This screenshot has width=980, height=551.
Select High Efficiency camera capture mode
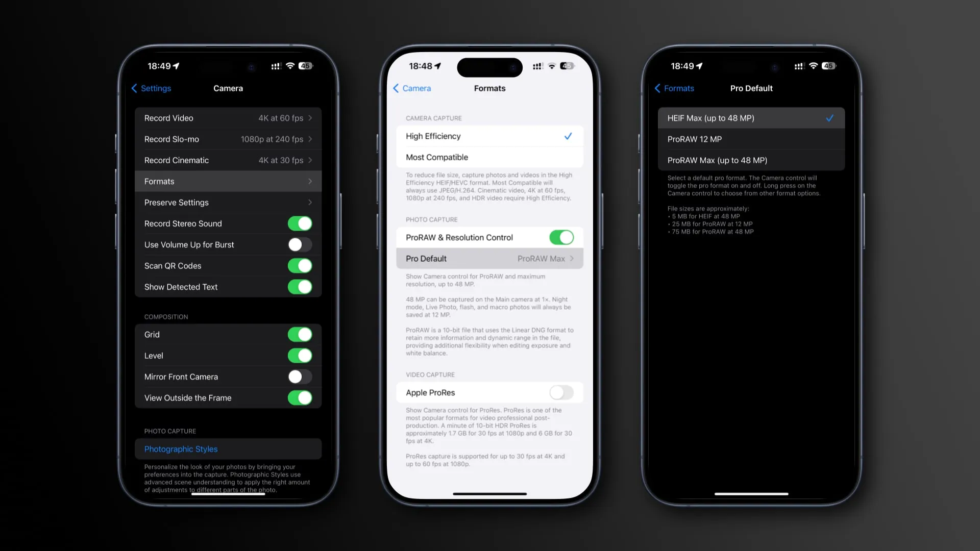(489, 135)
